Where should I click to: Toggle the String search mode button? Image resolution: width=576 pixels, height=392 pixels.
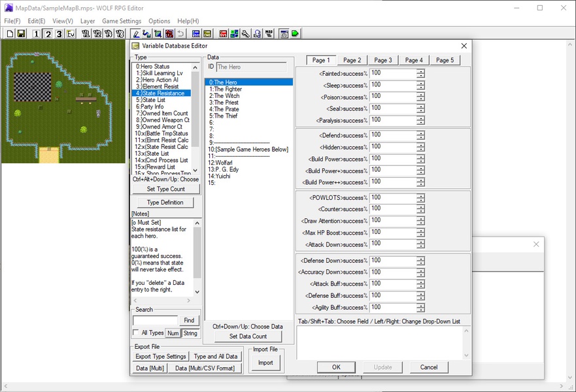point(190,333)
